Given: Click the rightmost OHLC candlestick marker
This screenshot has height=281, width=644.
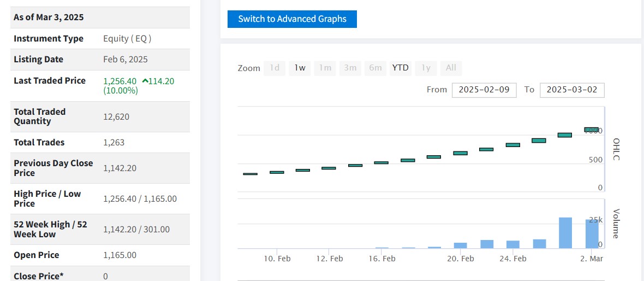Looking at the screenshot, I should (x=591, y=130).
